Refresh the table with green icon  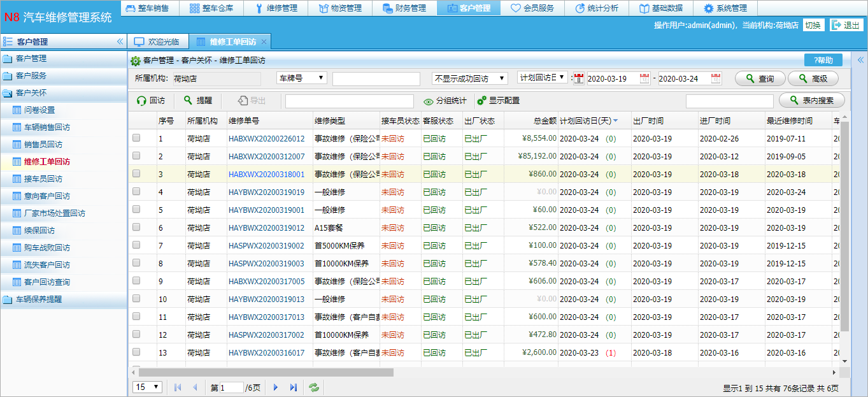coord(313,387)
